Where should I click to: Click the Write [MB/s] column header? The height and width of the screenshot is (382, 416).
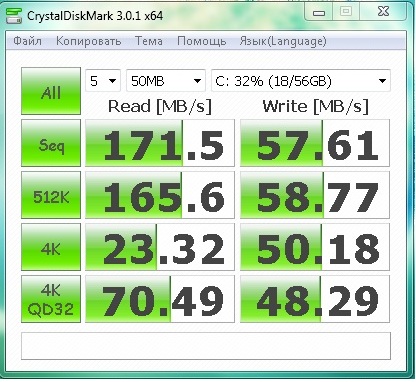[x=316, y=107]
